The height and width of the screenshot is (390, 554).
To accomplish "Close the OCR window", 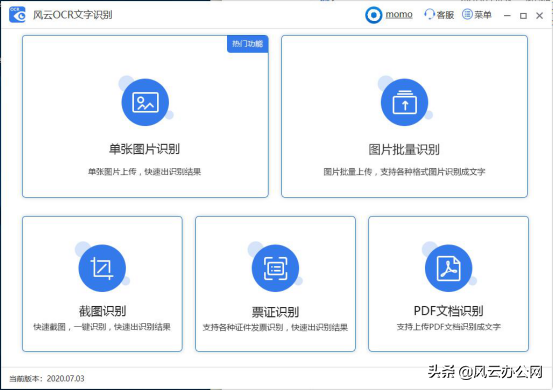I will [x=540, y=16].
